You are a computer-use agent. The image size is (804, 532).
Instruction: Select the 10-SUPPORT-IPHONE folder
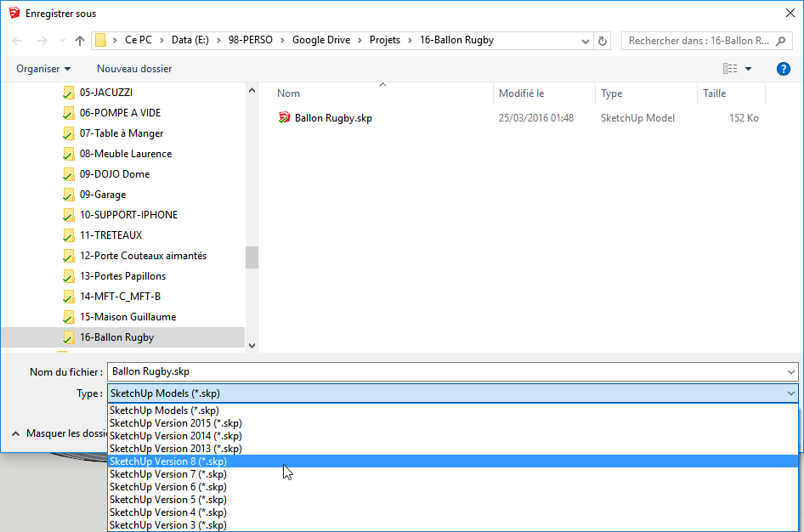pyautogui.click(x=128, y=215)
